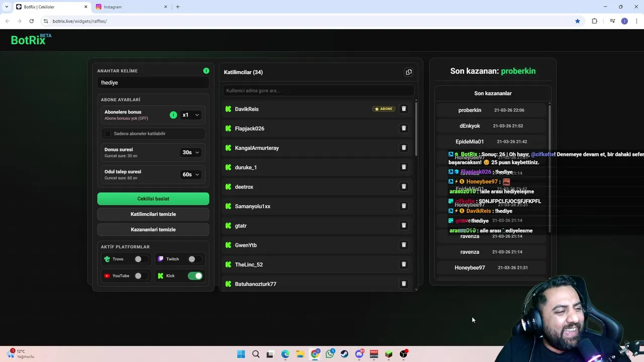Close the Instagram tab
The image size is (644, 362).
click(x=166, y=7)
